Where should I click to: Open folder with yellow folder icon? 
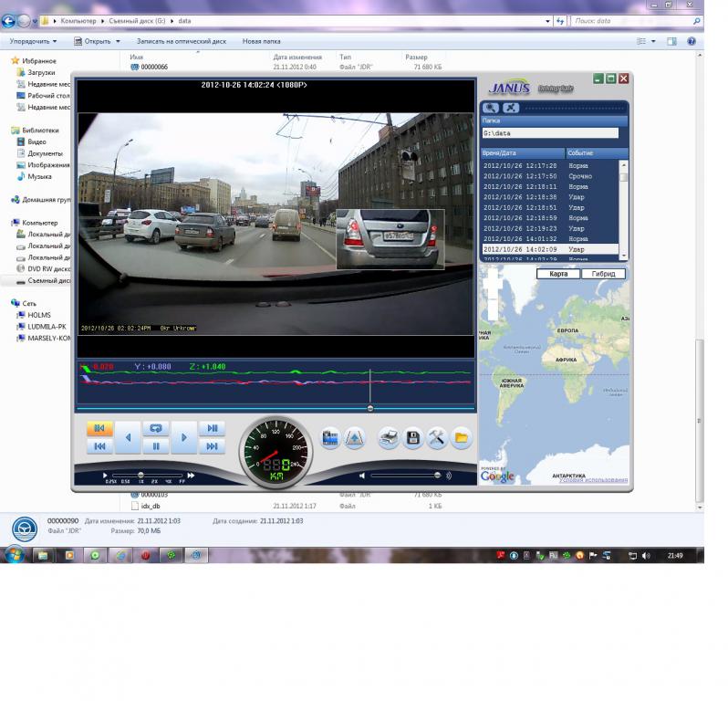(x=461, y=437)
